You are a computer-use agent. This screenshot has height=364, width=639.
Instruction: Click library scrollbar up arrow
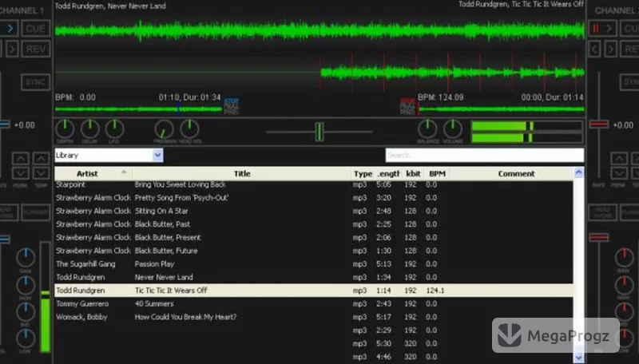[x=578, y=172]
